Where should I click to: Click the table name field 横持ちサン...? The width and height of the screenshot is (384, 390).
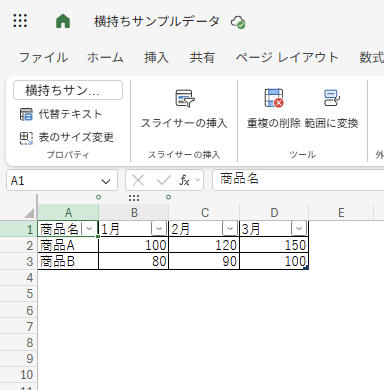point(68,90)
